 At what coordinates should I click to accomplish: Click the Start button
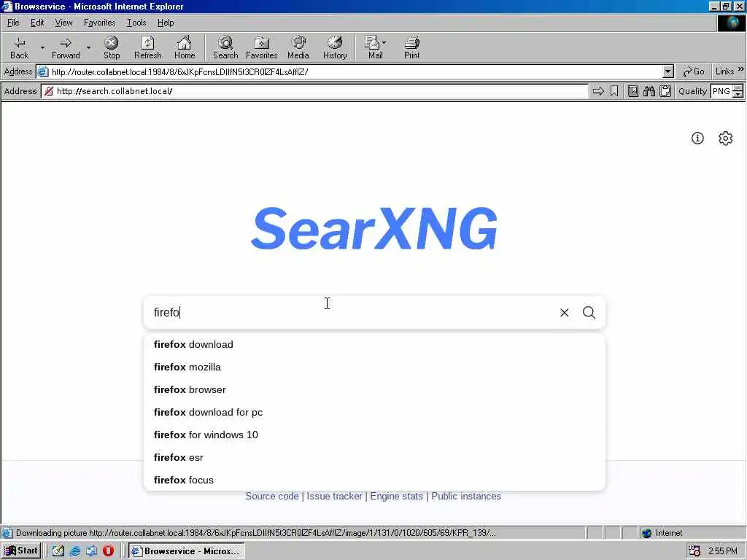pos(21,551)
